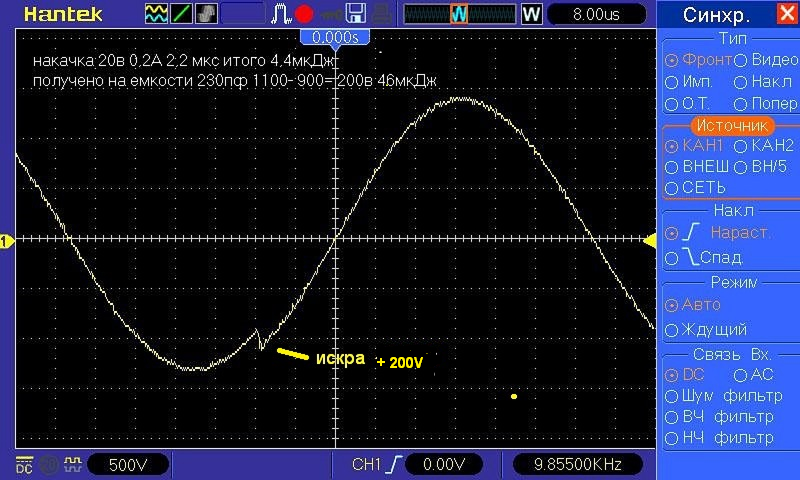
Task: Click the pulse waveform icon in toolbar
Action: click(x=280, y=14)
